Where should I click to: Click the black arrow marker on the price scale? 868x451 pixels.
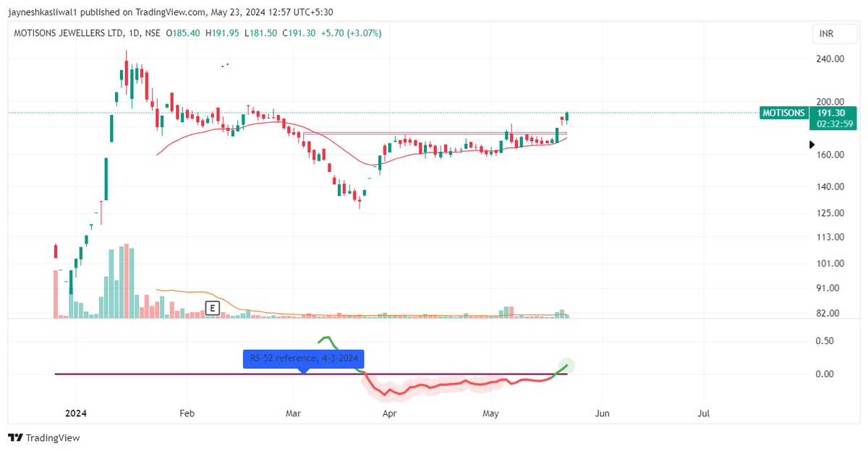(811, 145)
